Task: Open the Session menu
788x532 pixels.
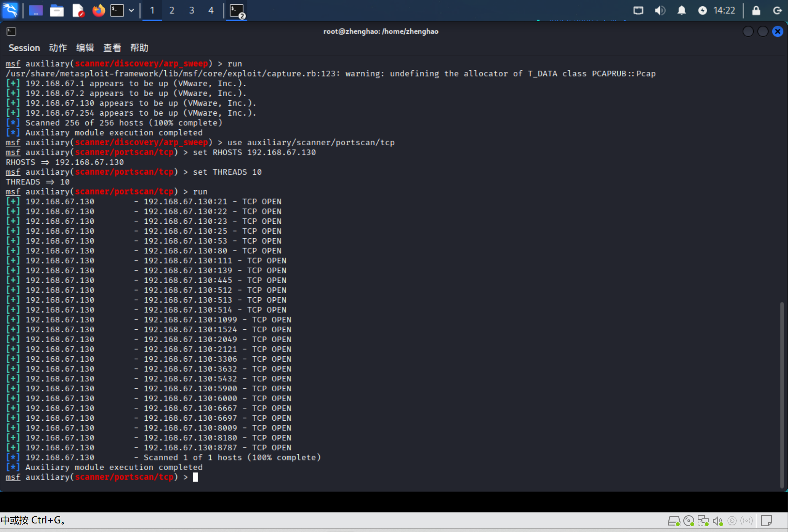Action: click(24, 48)
